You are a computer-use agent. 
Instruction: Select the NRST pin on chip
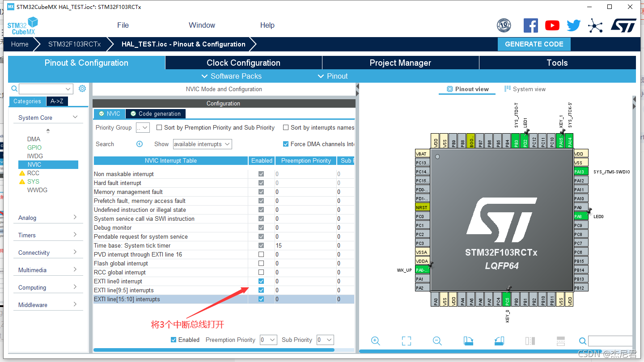point(423,207)
